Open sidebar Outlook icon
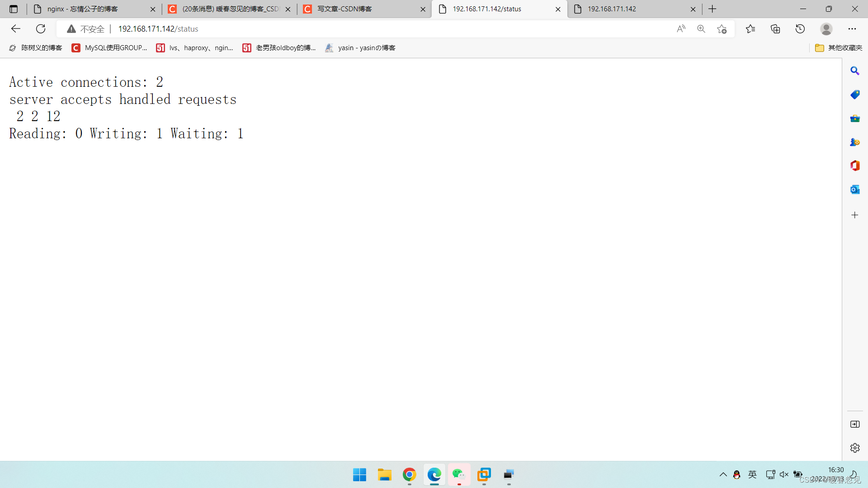868x488 pixels. pyautogui.click(x=854, y=190)
